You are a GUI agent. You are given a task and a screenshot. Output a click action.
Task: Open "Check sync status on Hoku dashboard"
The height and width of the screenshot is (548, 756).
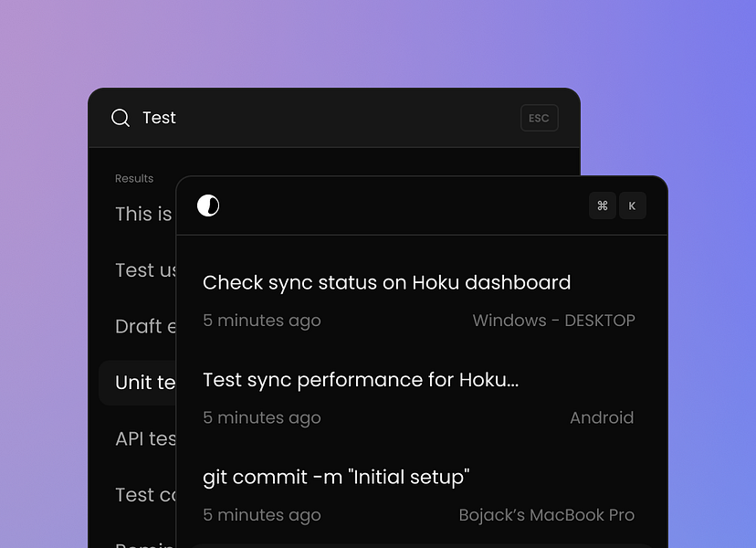pos(386,282)
